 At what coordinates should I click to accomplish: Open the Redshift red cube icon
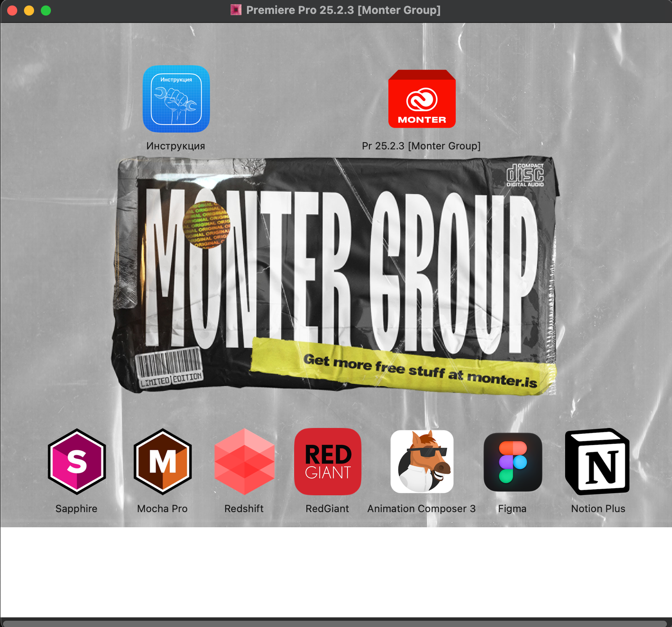244,462
